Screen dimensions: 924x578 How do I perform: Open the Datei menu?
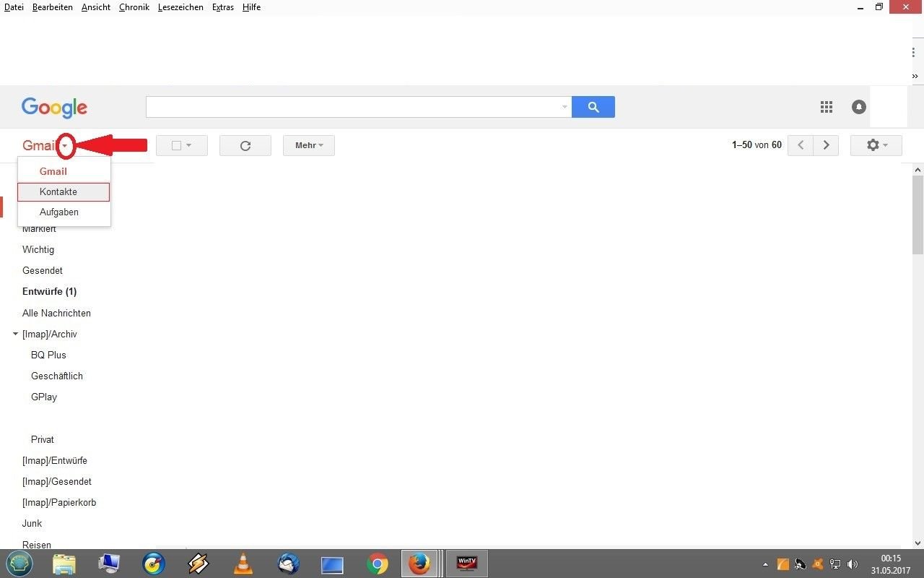[14, 7]
